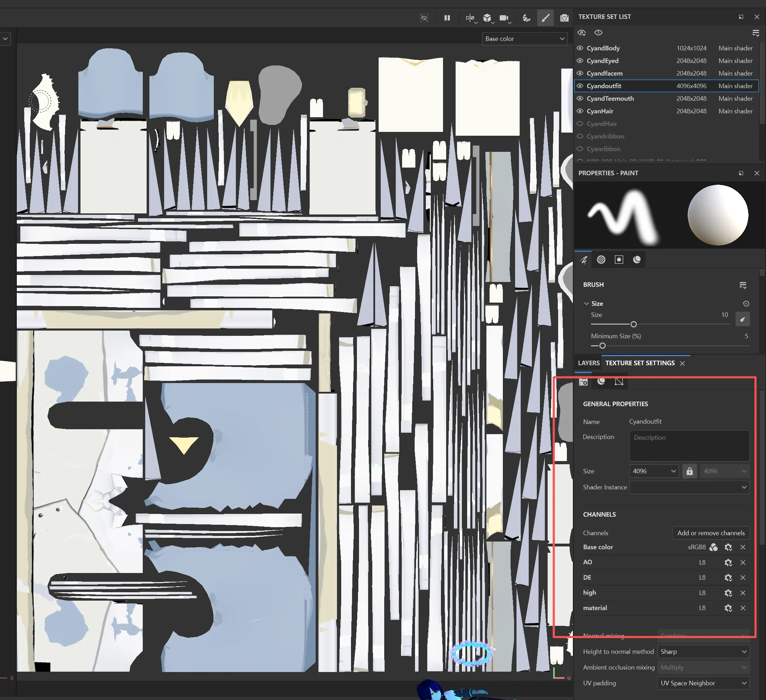Click the brush Size slider handle
Image resolution: width=766 pixels, height=700 pixels.
pyautogui.click(x=633, y=324)
